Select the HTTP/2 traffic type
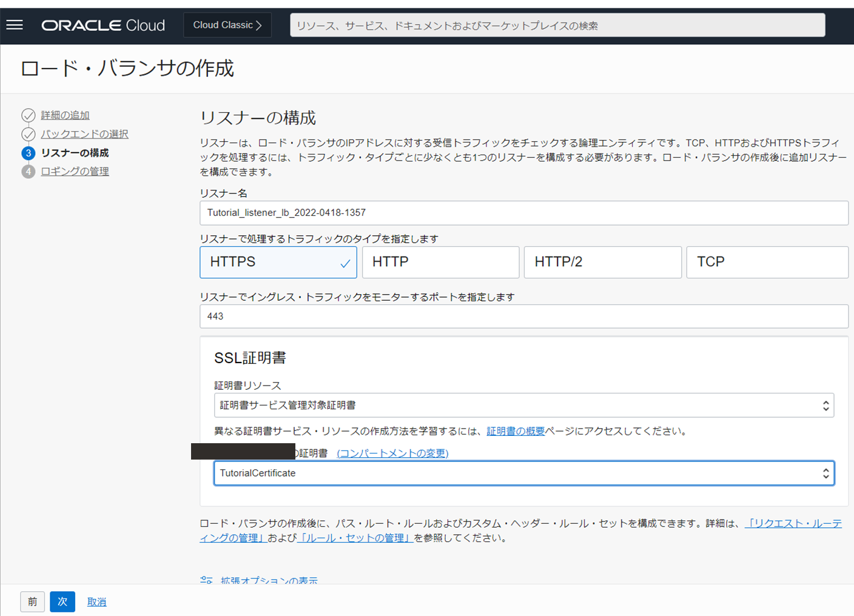Screen dimensions: 854x616 pyautogui.click(x=602, y=262)
